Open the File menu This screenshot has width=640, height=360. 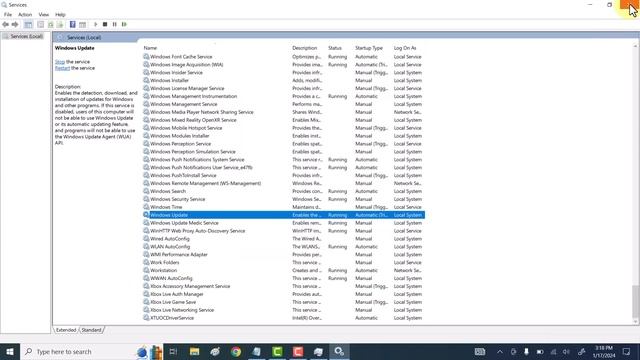pyautogui.click(x=8, y=14)
